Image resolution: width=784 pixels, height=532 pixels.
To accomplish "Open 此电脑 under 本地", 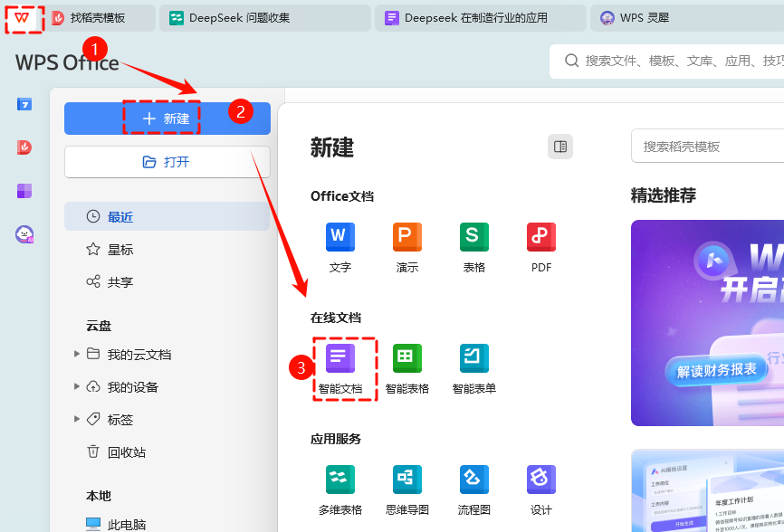I will tap(116, 524).
